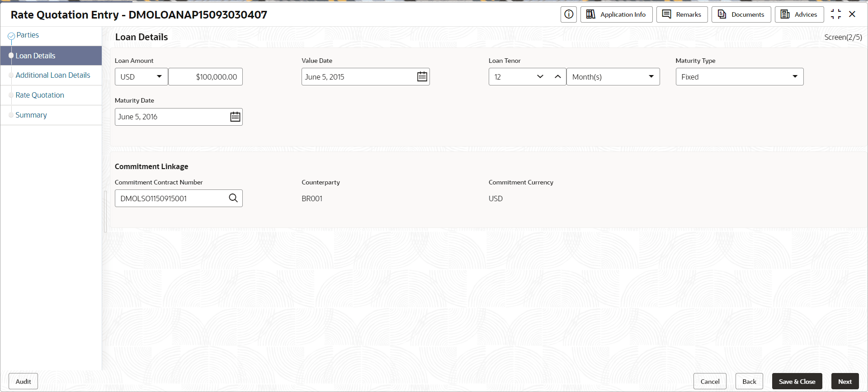This screenshot has width=868, height=392.
Task: Open the Maturity Date calendar picker
Action: click(x=235, y=117)
